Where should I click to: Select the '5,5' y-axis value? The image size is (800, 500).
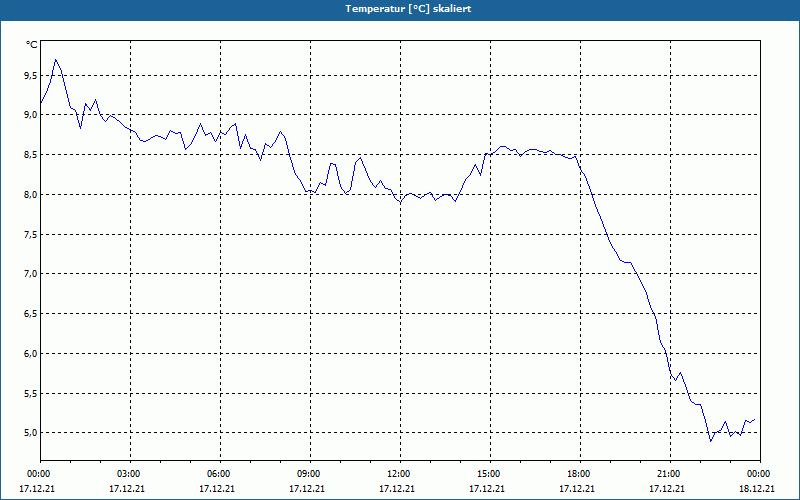[x=31, y=393]
